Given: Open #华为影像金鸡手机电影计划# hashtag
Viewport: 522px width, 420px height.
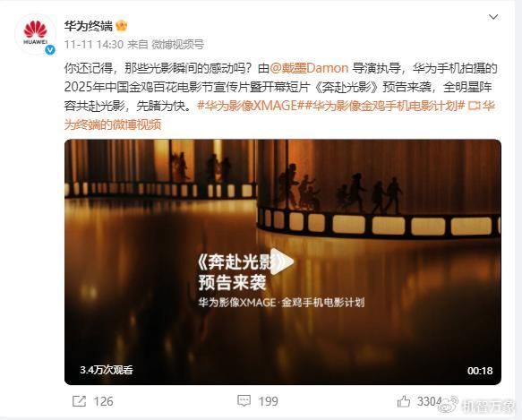Looking at the screenshot, I should tap(383, 106).
